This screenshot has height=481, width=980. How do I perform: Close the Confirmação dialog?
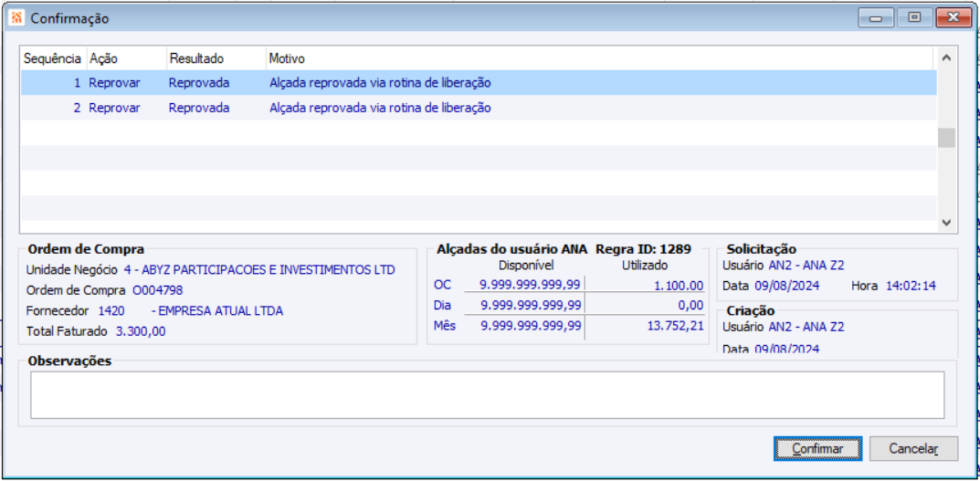954,18
